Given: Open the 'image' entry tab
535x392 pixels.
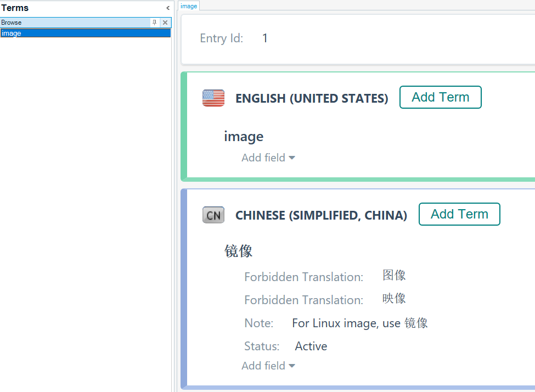Looking at the screenshot, I should [189, 6].
